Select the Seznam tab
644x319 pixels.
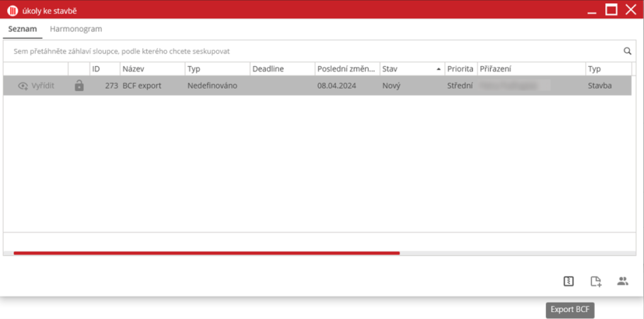click(x=23, y=29)
